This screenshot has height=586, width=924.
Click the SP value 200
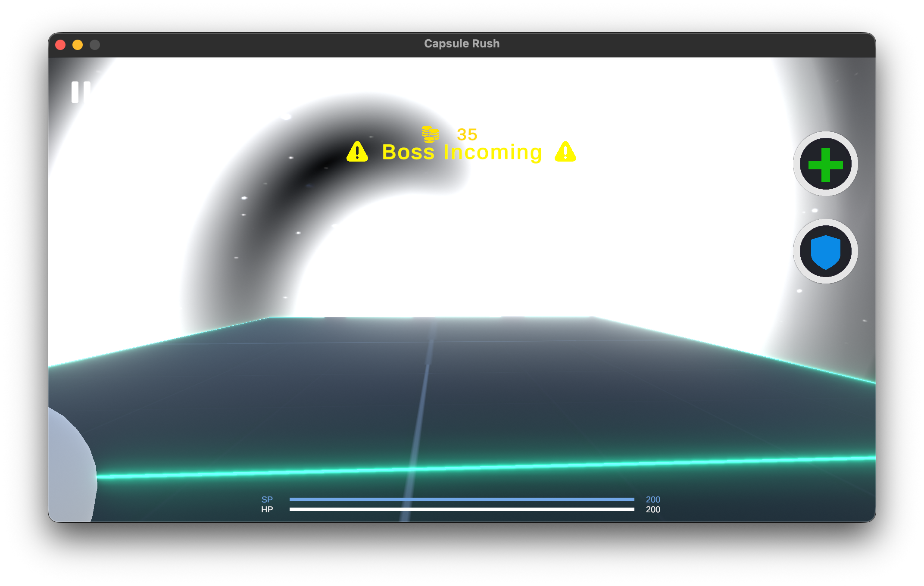coord(653,499)
